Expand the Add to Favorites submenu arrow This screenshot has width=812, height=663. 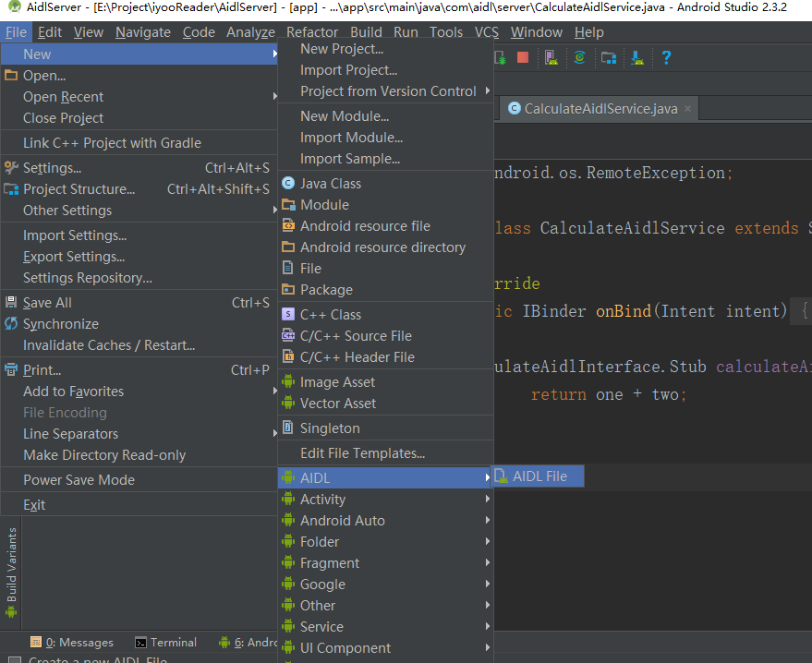274,391
